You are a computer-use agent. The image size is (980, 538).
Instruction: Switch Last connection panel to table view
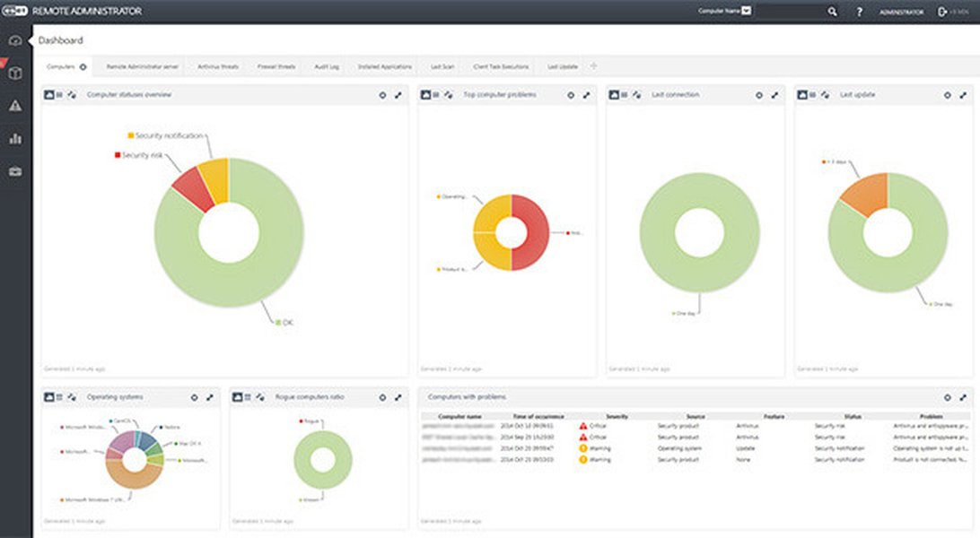[x=625, y=95]
